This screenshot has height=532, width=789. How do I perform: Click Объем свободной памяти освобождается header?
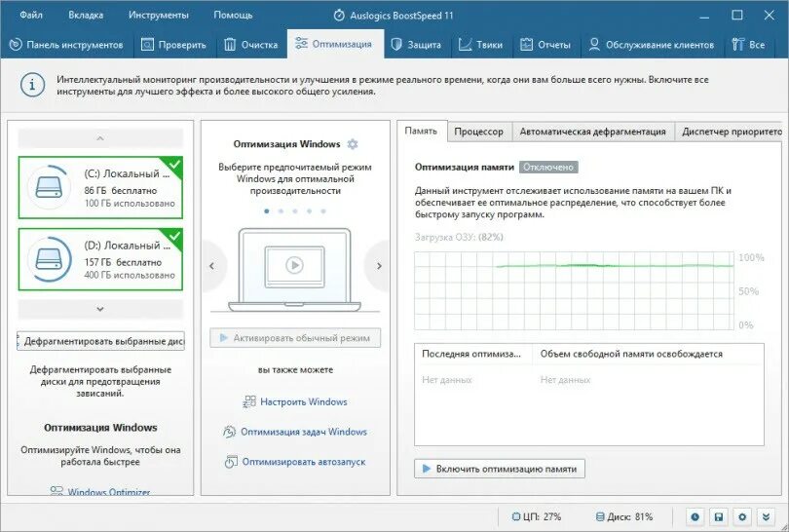[631, 354]
